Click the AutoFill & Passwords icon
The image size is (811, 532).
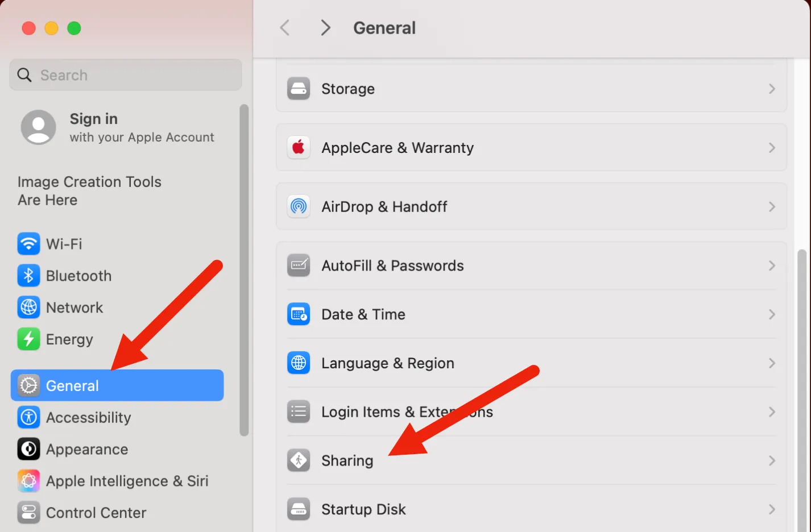coord(299,265)
